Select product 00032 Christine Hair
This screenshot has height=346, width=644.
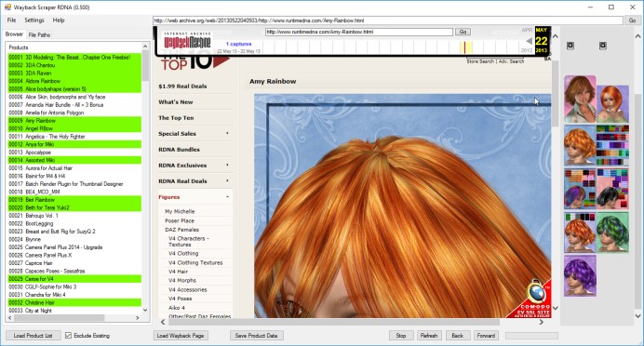tap(74, 302)
